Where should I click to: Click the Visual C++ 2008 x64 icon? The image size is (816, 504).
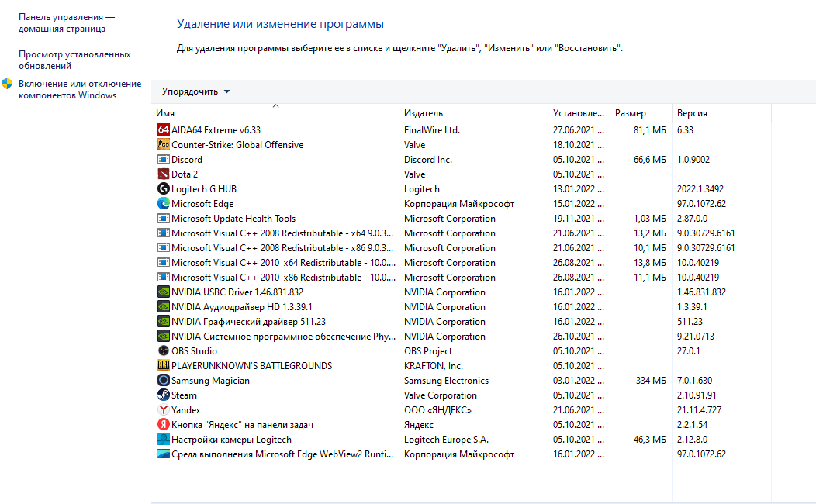[164, 233]
